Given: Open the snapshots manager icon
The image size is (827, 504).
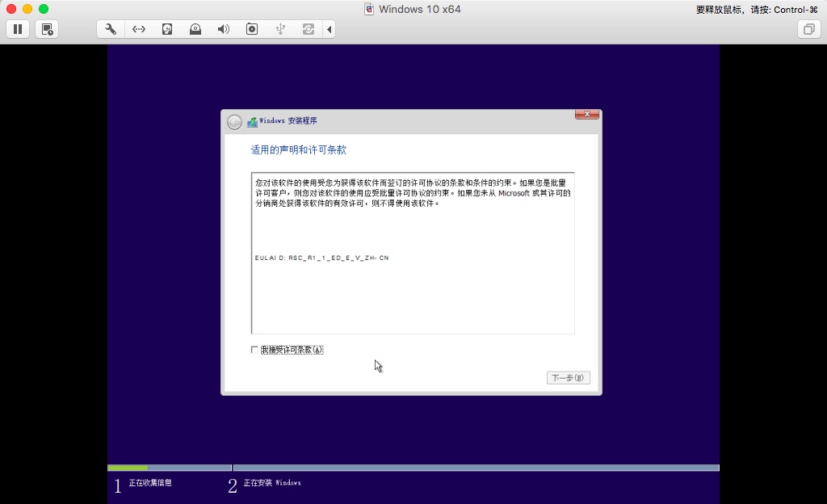Looking at the screenshot, I should click(47, 29).
